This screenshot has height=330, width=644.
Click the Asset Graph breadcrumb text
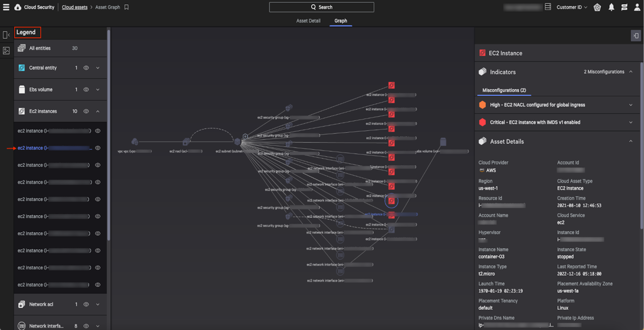point(108,7)
